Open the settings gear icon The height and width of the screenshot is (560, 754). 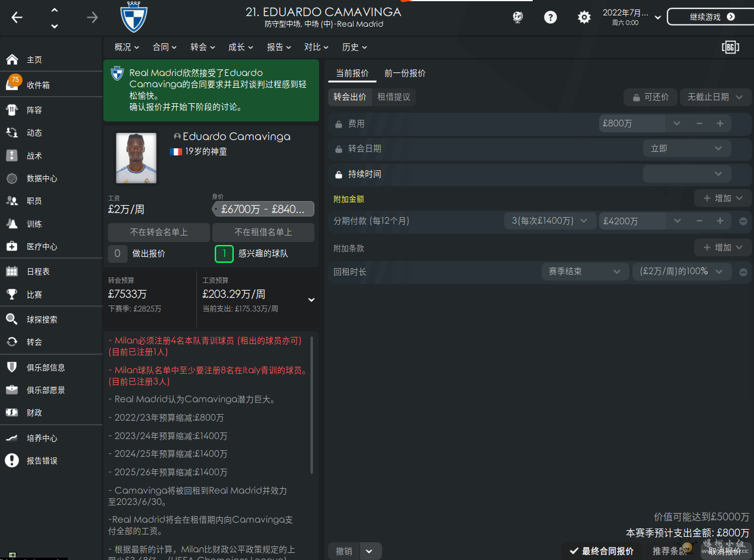click(584, 17)
